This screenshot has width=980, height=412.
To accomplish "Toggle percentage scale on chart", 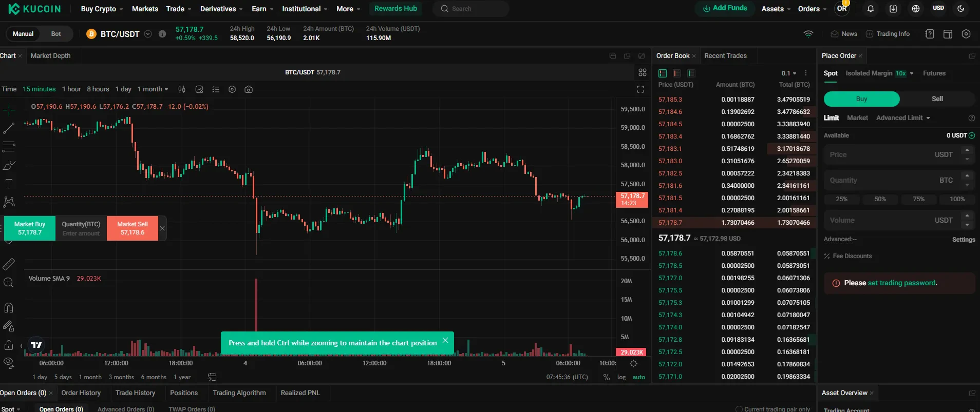I will point(607,377).
